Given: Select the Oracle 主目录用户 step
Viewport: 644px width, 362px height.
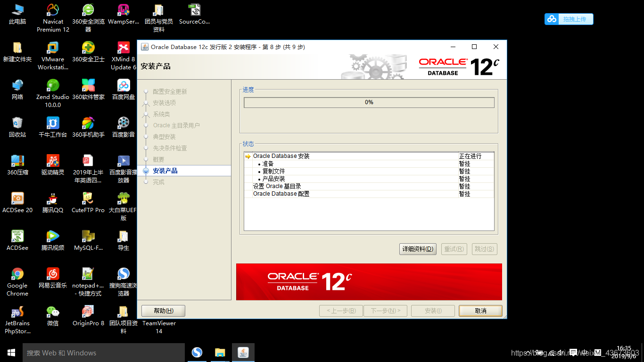Looking at the screenshot, I should (176, 125).
